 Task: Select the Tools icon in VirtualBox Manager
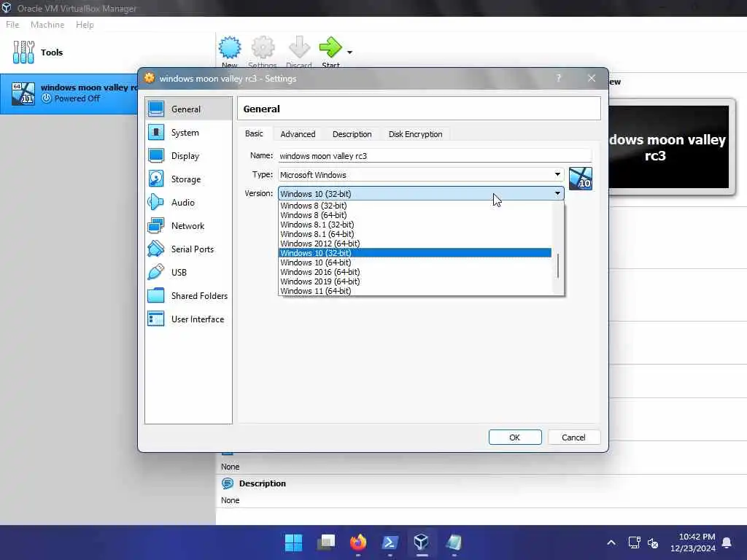coord(23,52)
